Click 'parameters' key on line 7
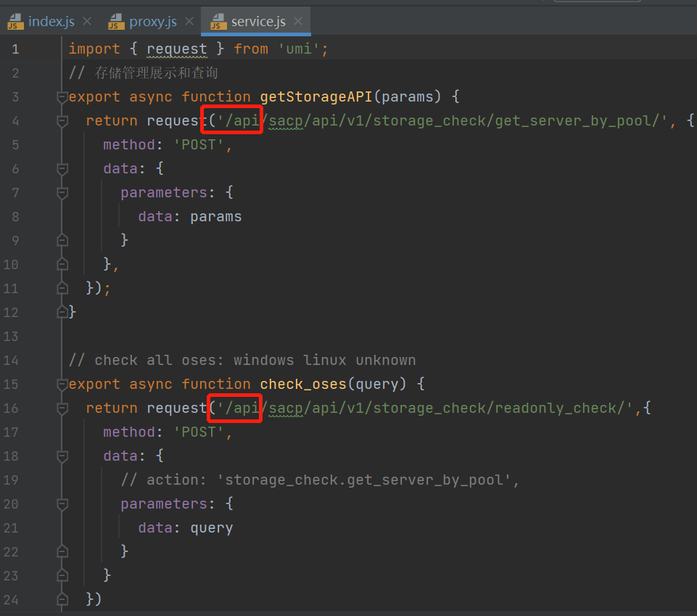Screen dimensions: 697x616 click(164, 192)
